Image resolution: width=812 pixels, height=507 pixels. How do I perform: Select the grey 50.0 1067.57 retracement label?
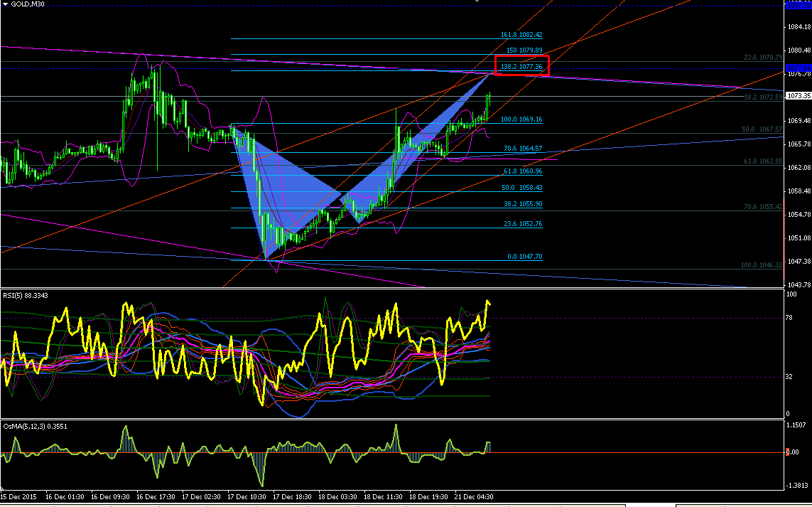(x=762, y=129)
